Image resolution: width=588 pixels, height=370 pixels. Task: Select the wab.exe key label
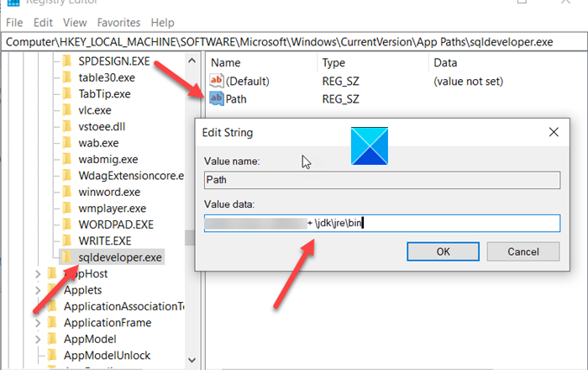(x=98, y=143)
